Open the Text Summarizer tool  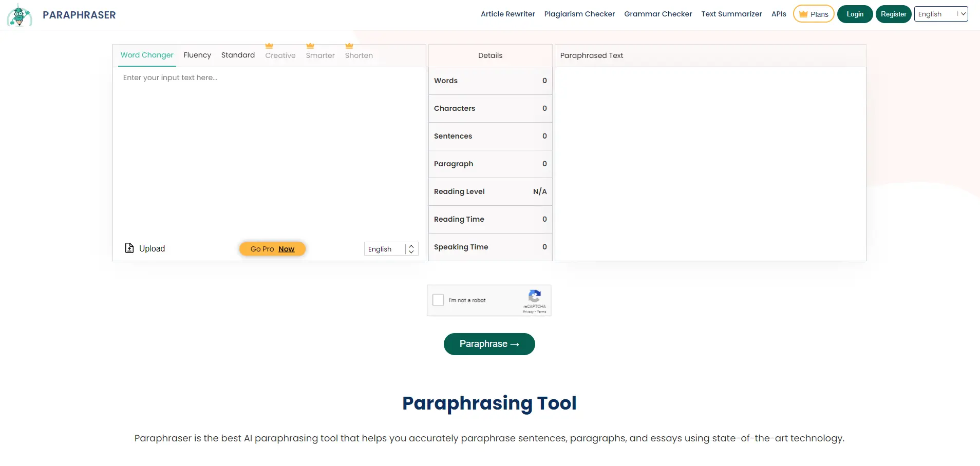tap(731, 14)
